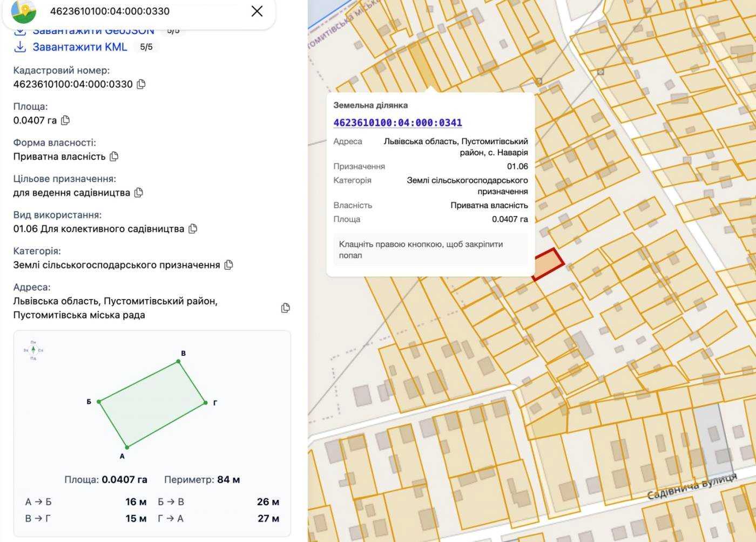Click the Садівнича вулиця street label
756x542 pixels.
pyautogui.click(x=692, y=487)
